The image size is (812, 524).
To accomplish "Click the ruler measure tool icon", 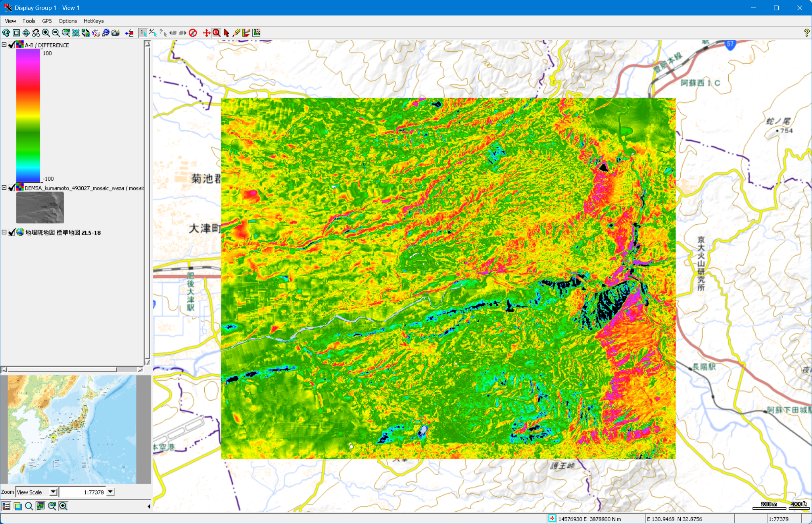I will [x=246, y=33].
